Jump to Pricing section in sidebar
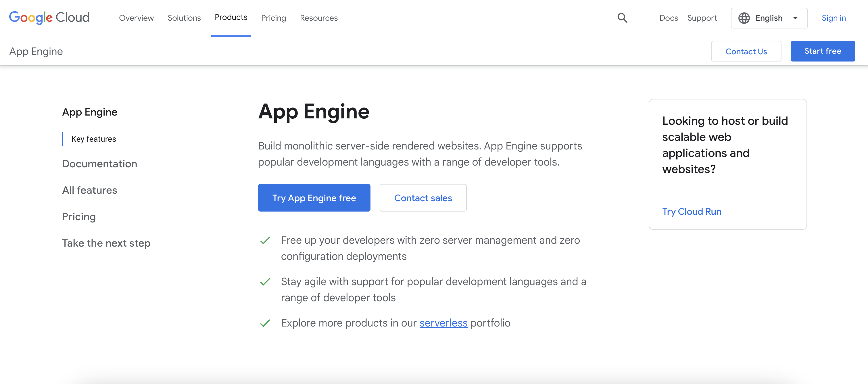 79,217
